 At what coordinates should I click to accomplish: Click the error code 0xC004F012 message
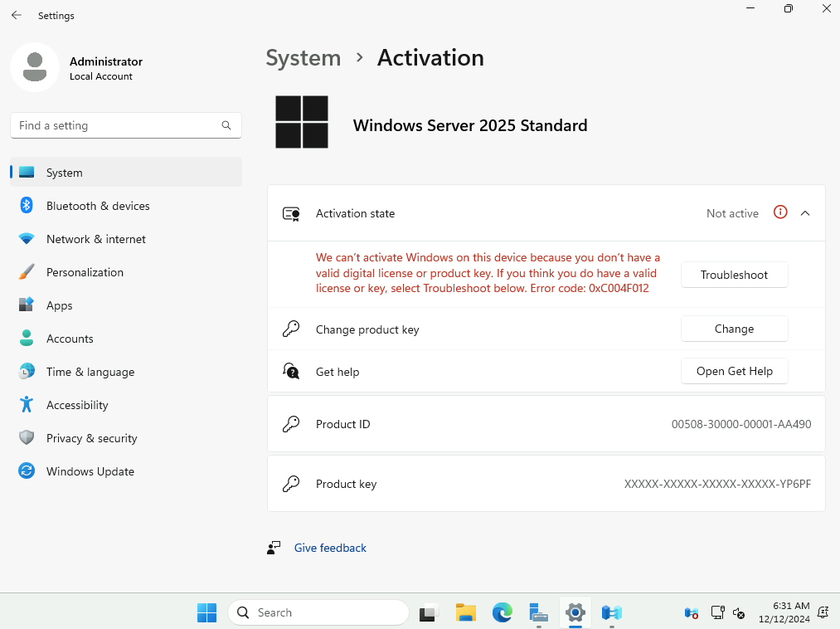pos(488,273)
